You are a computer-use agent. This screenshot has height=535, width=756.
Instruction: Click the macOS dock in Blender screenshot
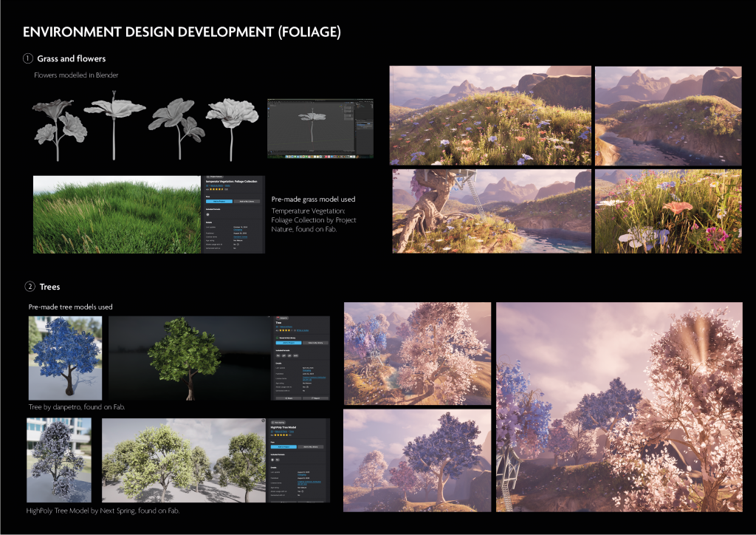pyautogui.click(x=319, y=156)
